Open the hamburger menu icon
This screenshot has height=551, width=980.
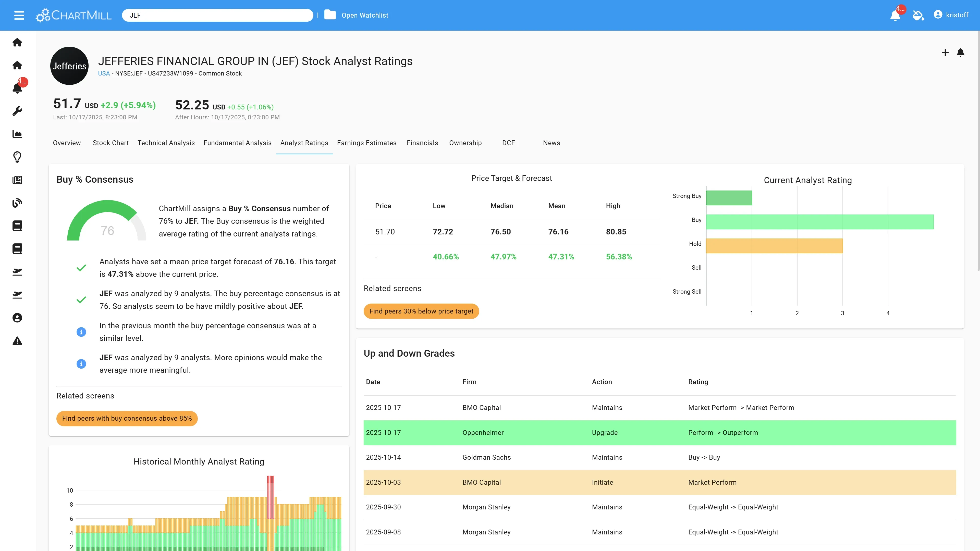(x=19, y=15)
